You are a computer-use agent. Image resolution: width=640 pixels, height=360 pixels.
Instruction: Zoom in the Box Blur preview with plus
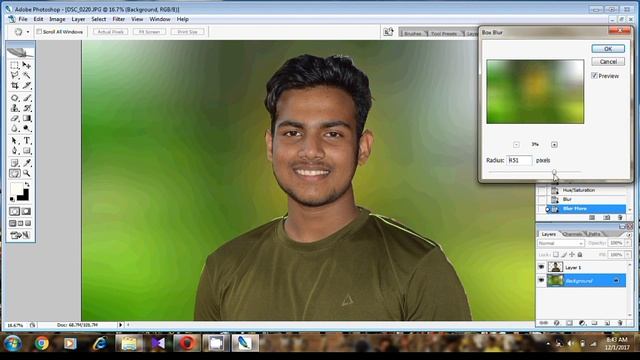click(x=554, y=144)
